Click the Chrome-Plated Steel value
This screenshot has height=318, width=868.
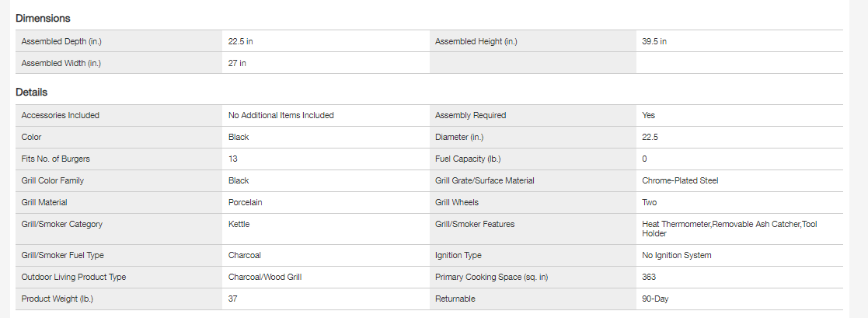click(x=680, y=180)
